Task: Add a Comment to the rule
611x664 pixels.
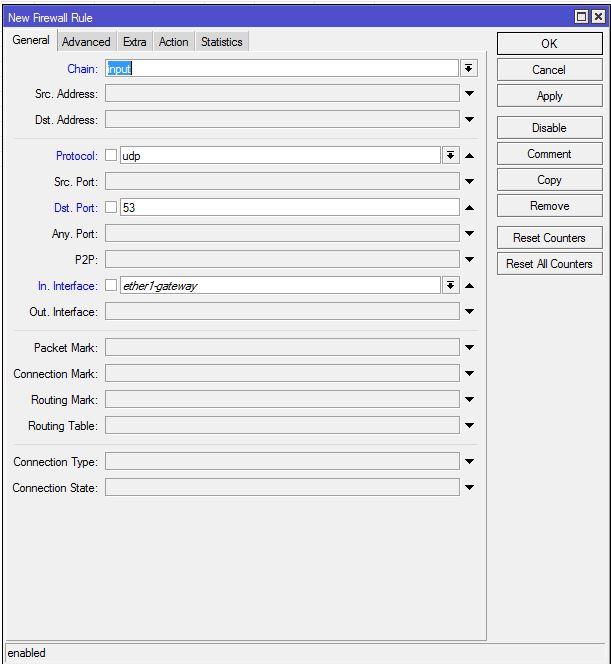Action: [550, 154]
